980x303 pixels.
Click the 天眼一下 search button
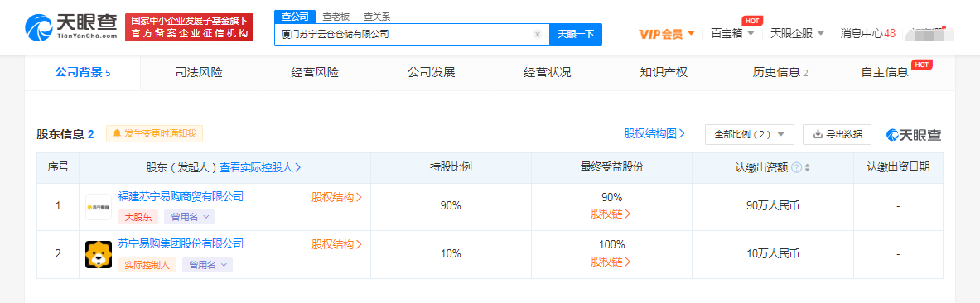(x=576, y=35)
